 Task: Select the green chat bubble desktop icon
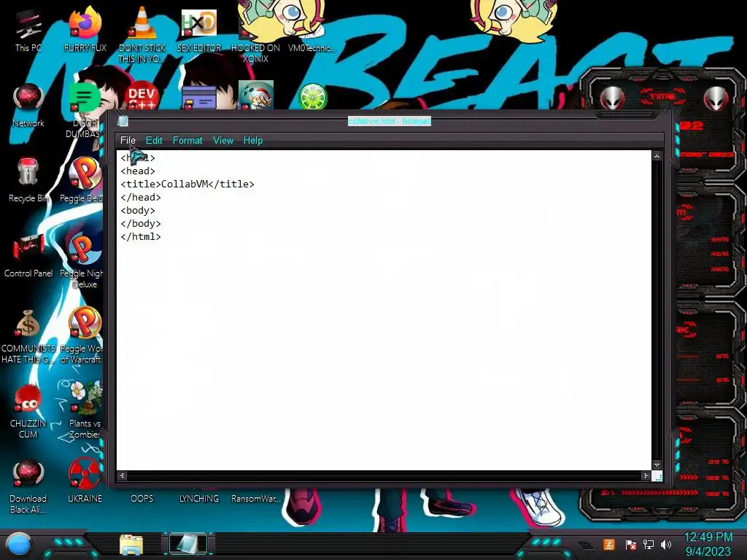pyautogui.click(x=85, y=98)
